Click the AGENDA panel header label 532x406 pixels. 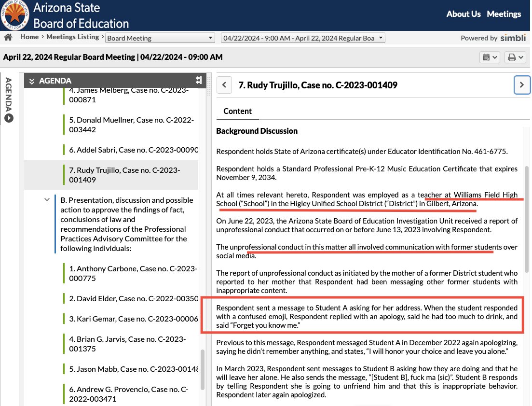point(55,81)
